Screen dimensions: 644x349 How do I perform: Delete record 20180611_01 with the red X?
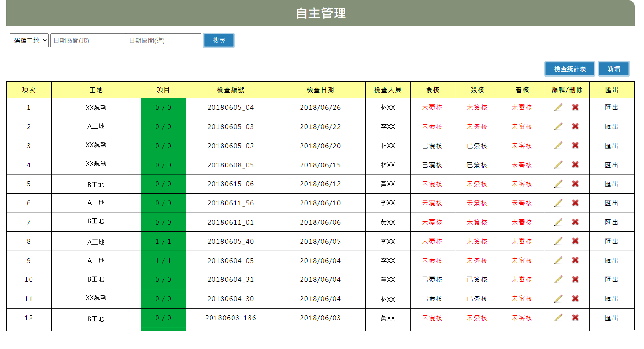pyautogui.click(x=575, y=222)
